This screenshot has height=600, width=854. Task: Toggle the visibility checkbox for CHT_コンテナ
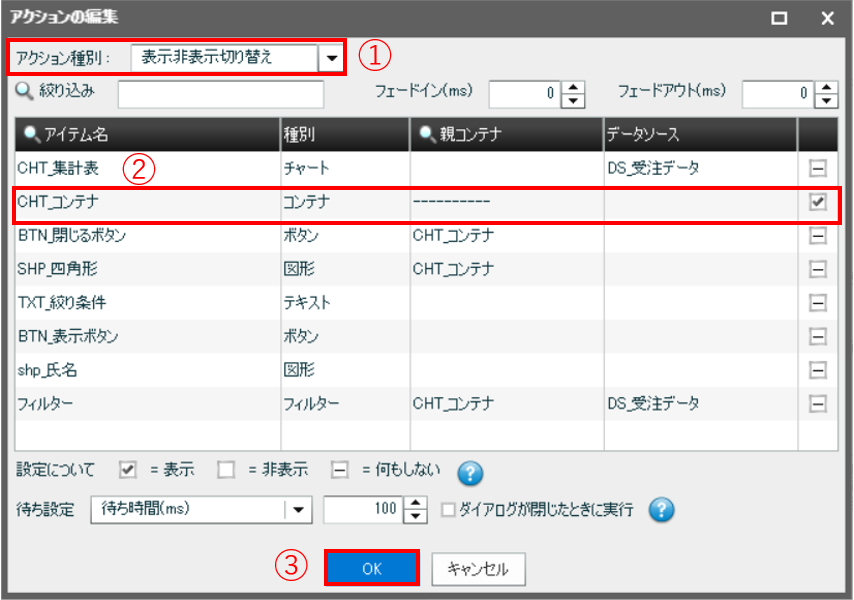click(817, 202)
